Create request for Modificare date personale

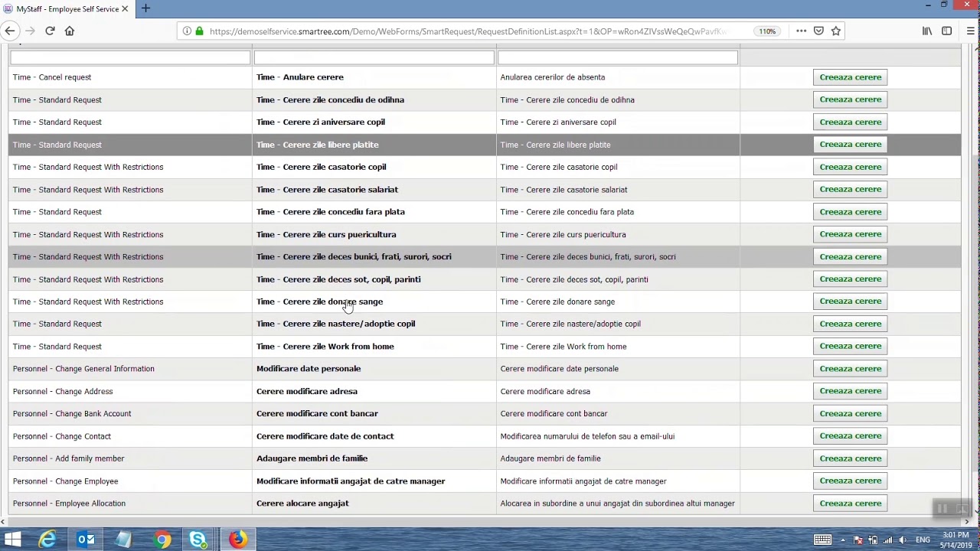[x=850, y=369]
